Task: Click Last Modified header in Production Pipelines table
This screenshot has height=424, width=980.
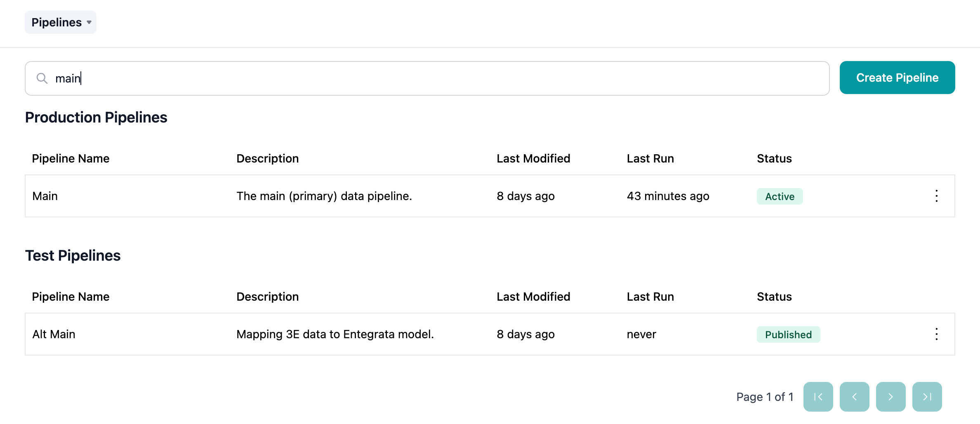Action: coord(533,158)
